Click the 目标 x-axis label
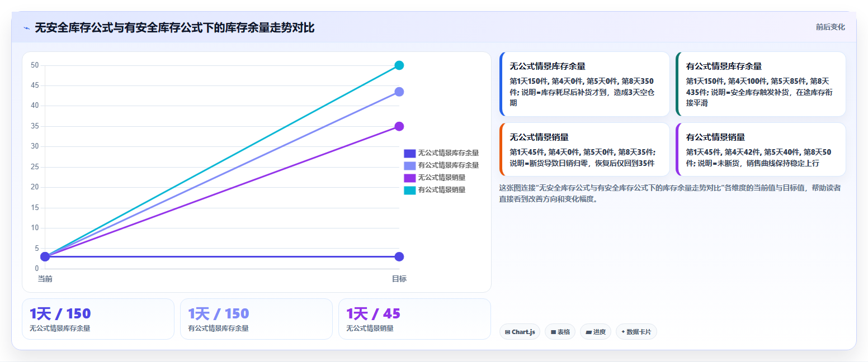The height and width of the screenshot is (362, 868). (x=399, y=279)
